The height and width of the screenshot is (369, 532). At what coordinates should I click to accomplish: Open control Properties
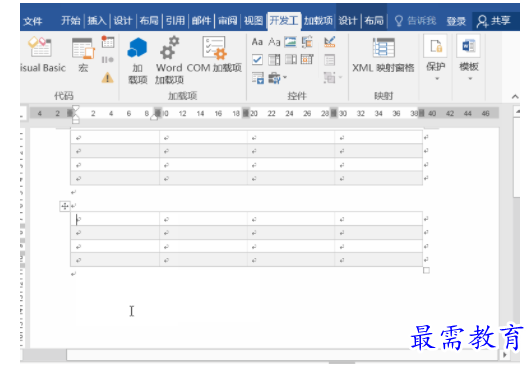(x=329, y=60)
